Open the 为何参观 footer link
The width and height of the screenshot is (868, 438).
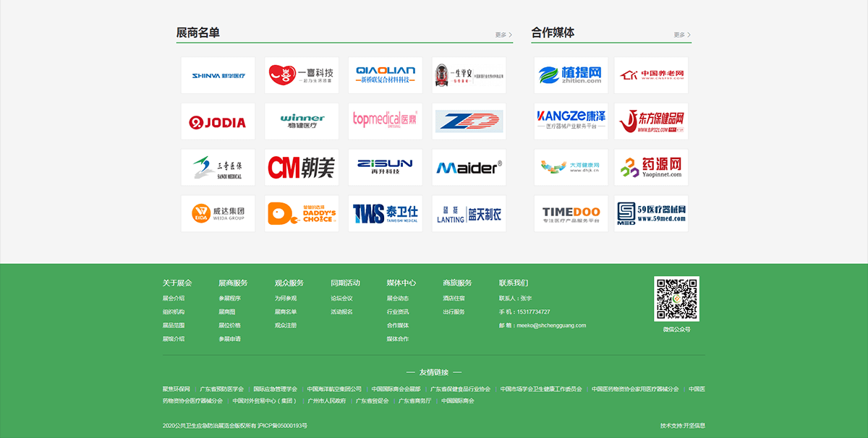[x=286, y=299]
